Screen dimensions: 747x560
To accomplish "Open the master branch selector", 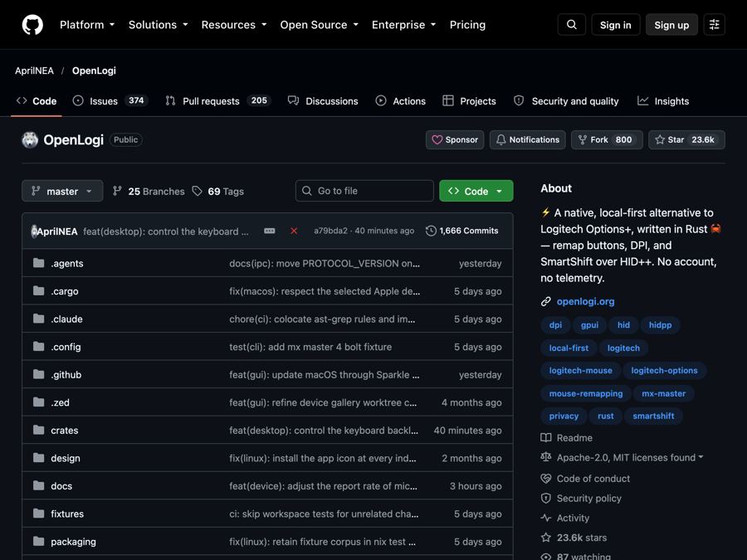I will [x=62, y=191].
